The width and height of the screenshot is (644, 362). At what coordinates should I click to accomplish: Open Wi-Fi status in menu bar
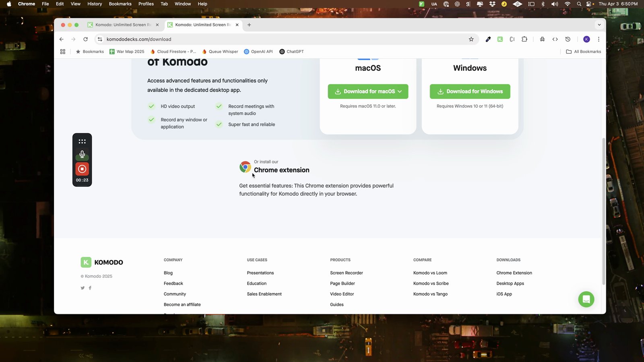coord(567,4)
